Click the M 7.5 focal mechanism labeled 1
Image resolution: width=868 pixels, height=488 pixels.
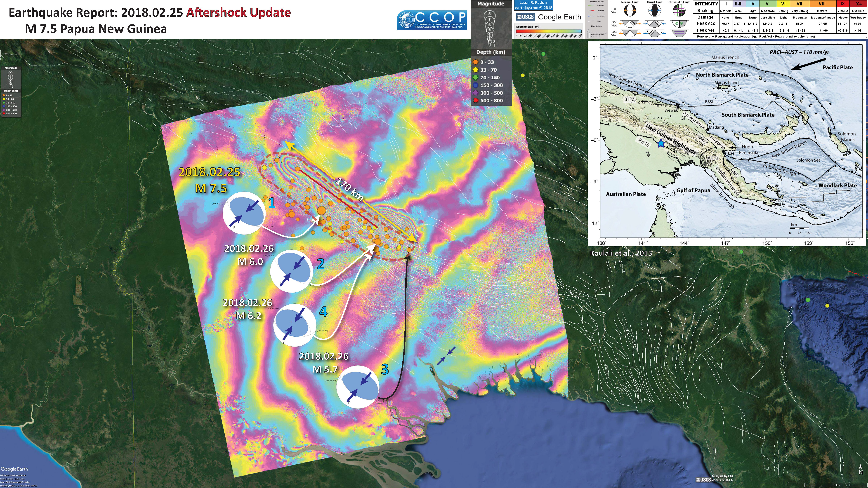coord(244,213)
